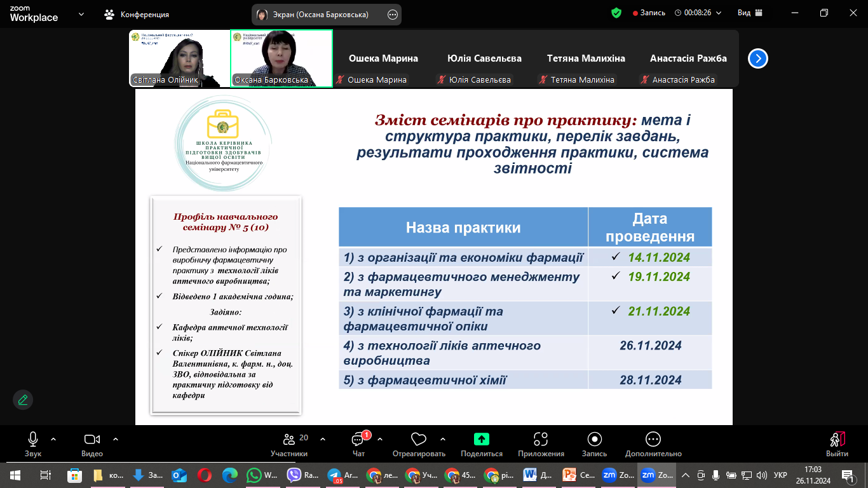Show next participants with the blue arrow
Image resolution: width=868 pixels, height=488 pixels.
point(757,58)
